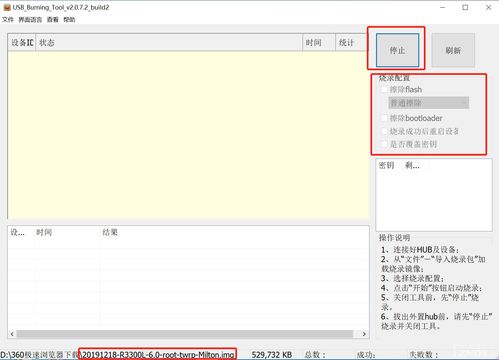Toggle the 擦除flash checkbox

click(384, 89)
